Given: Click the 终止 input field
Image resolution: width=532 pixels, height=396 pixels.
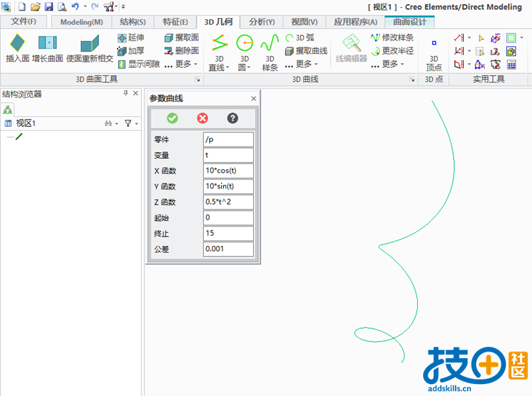Looking at the screenshot, I should coord(228,233).
